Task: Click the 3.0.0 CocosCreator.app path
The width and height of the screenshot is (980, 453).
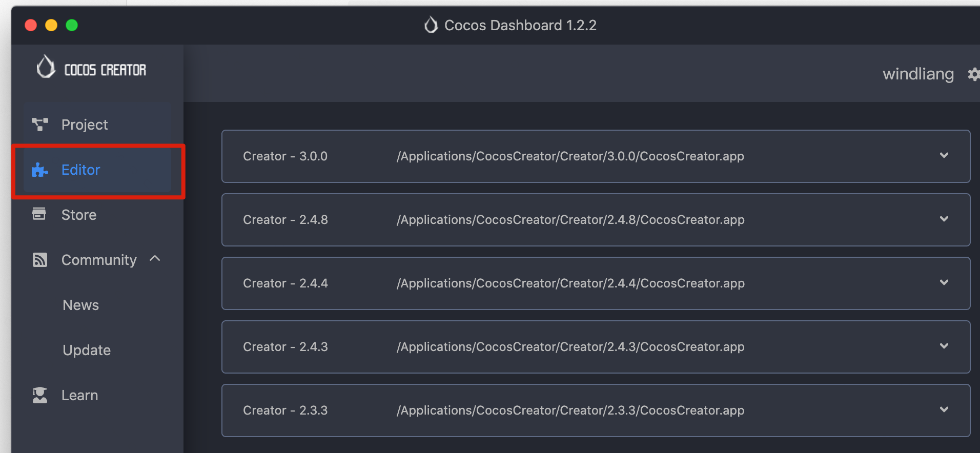Action: pos(570,156)
